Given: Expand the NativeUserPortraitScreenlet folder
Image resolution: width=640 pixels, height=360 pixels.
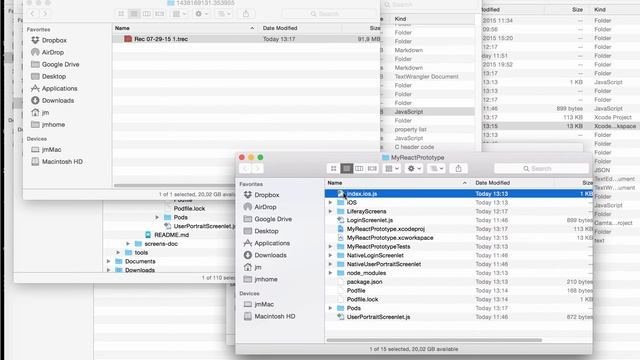Looking at the screenshot, I should click(330, 264).
